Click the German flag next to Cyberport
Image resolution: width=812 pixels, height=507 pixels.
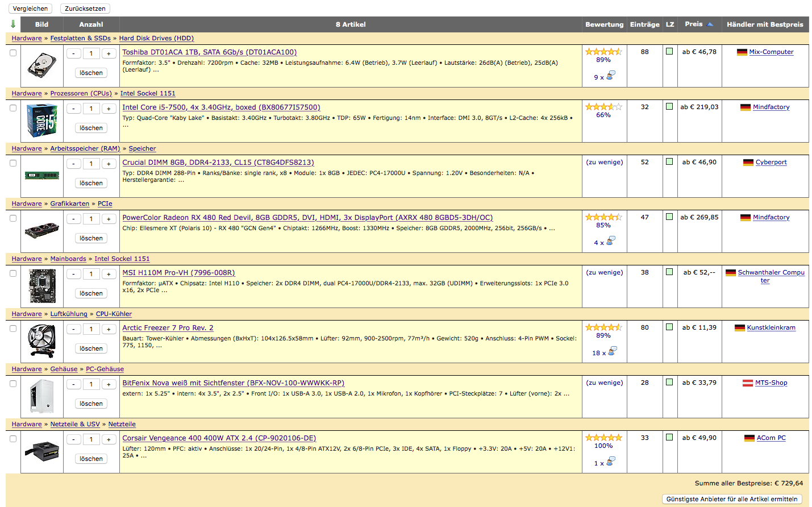748,163
